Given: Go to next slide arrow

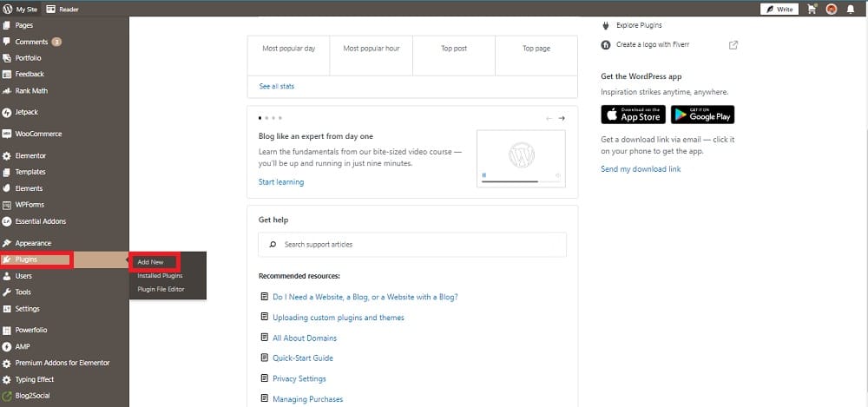Looking at the screenshot, I should (562, 119).
